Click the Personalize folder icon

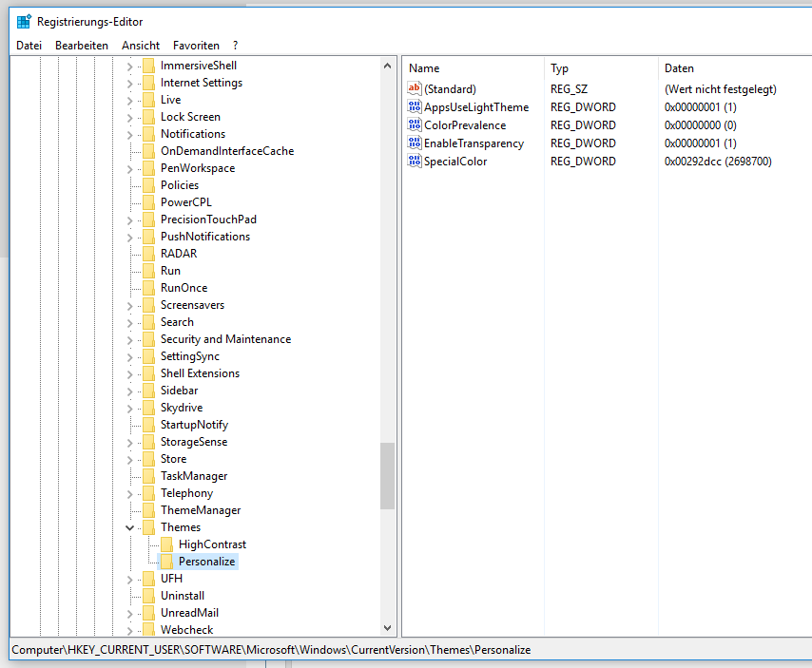tap(166, 562)
